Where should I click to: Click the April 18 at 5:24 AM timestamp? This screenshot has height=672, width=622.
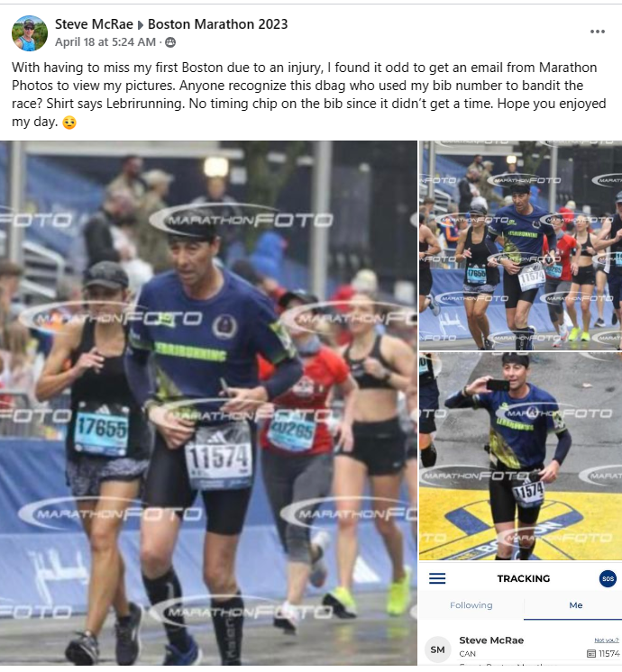click(x=105, y=42)
